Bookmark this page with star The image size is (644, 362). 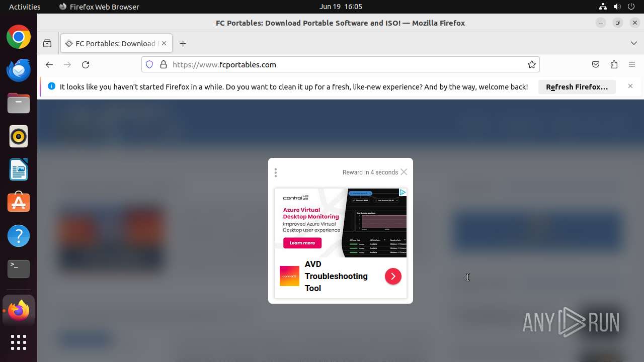[531, 65]
